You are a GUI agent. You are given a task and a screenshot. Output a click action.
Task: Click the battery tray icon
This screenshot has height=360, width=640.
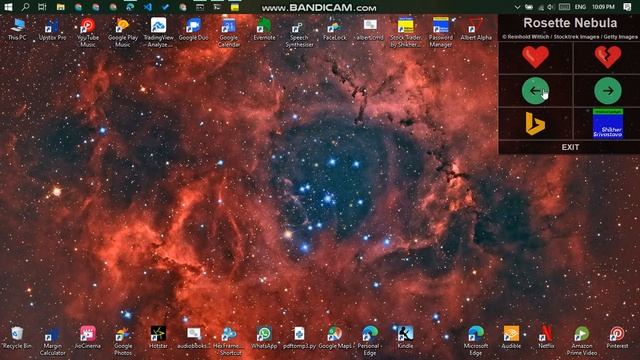[x=529, y=7]
